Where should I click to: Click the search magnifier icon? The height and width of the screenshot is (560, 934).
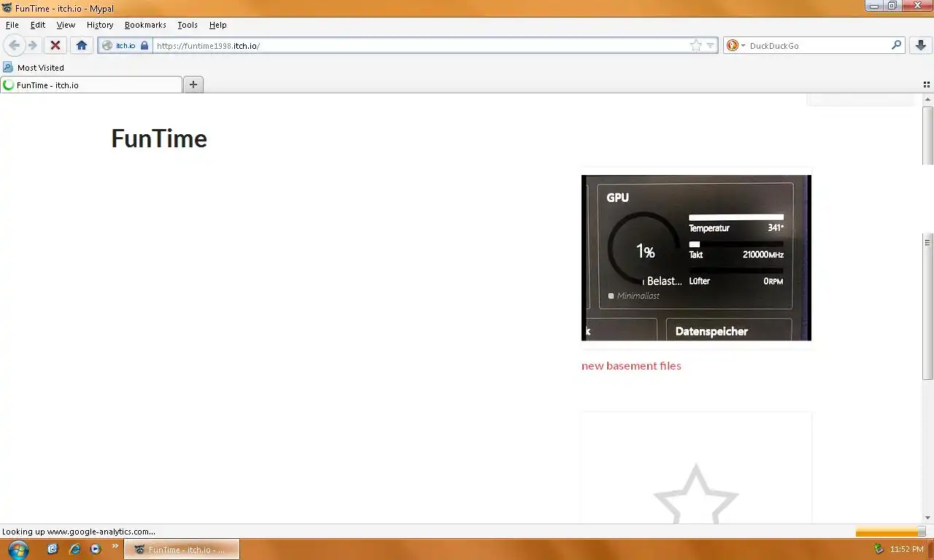[x=897, y=45]
